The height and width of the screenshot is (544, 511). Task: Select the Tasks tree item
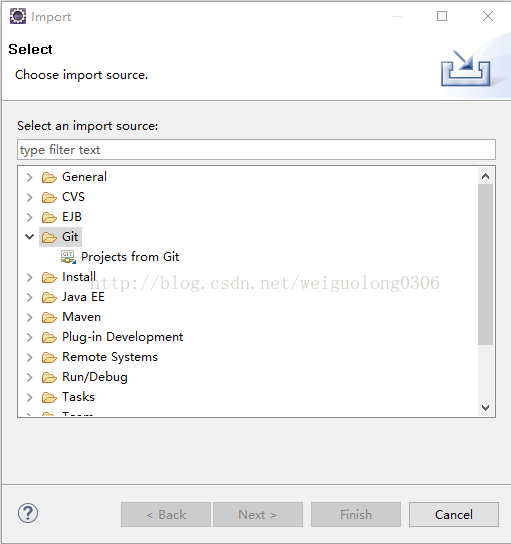pos(78,397)
